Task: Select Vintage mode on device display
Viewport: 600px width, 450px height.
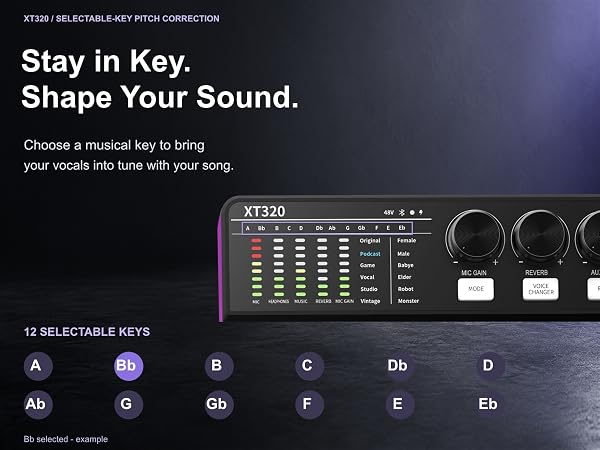Action: pos(370,301)
